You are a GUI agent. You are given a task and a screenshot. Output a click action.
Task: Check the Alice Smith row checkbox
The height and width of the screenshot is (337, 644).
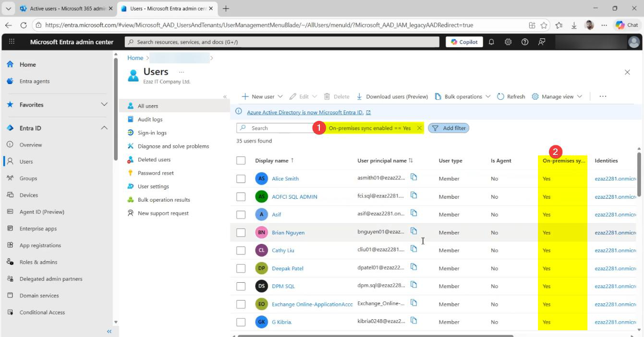coord(241,179)
